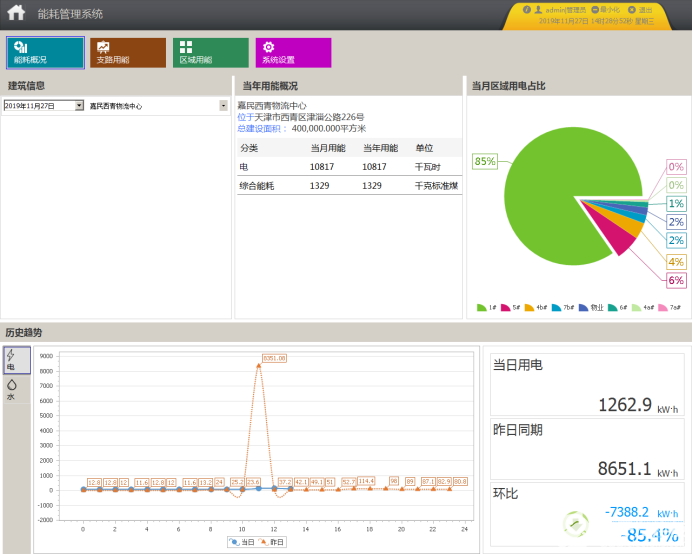Image resolution: width=693 pixels, height=554 pixels.
Task: Expand the 嘉民西青物流中心 building dropdown
Action: tap(224, 106)
